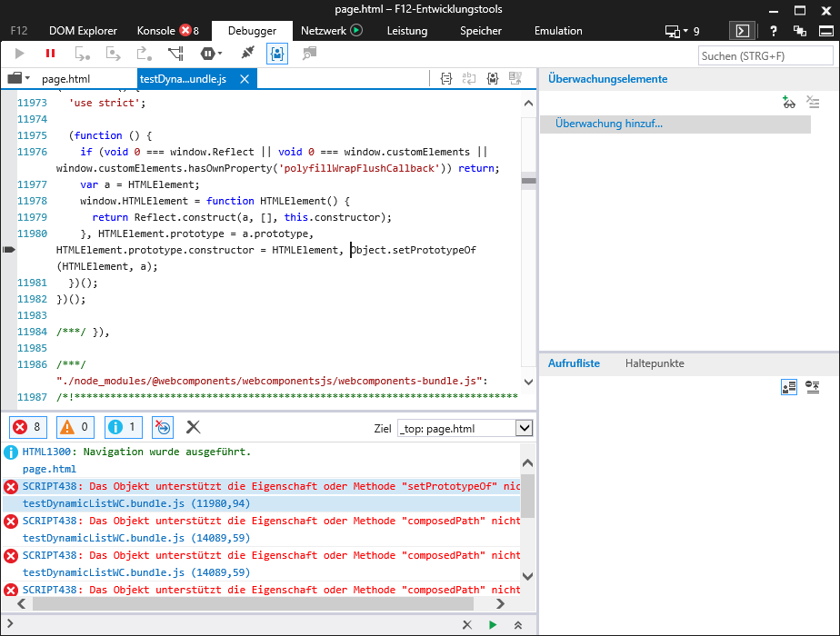
Task: Click the Step over icon
Action: [x=82, y=54]
